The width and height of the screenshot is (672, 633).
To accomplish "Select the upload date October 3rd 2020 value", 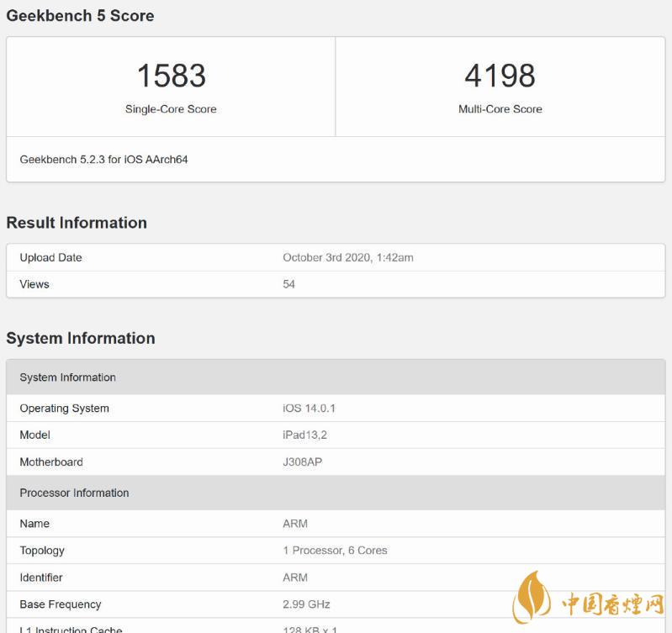I will pos(347,257).
